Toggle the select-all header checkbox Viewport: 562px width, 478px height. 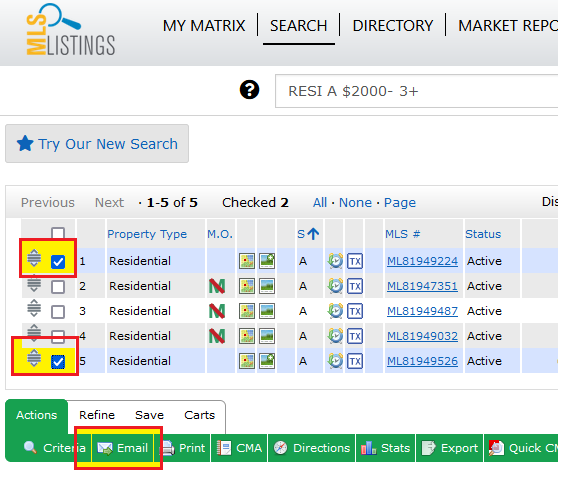58,233
